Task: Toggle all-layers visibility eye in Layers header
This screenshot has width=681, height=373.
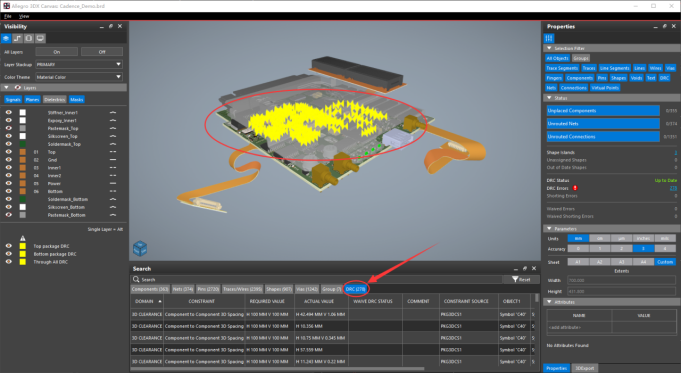Action: coord(17,88)
